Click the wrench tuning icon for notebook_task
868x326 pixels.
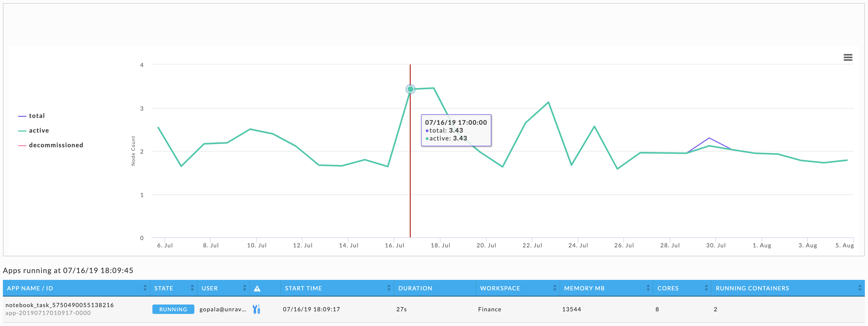coord(257,309)
